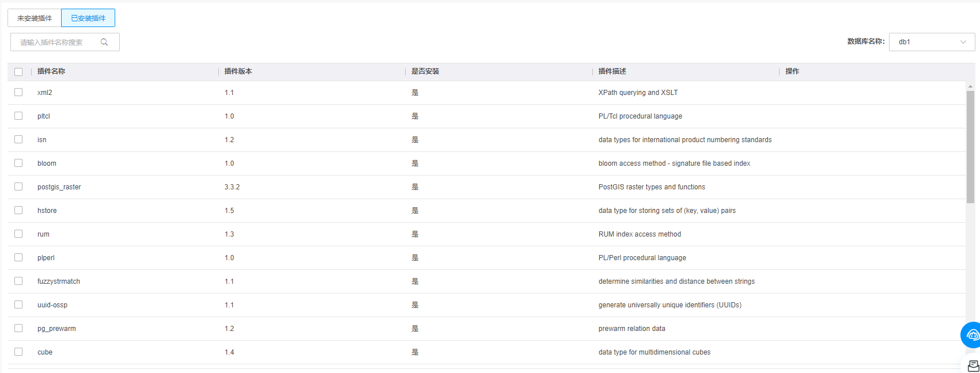980x373 pixels.
Task: Toggle the select-all header checkbox
Action: pyautogui.click(x=18, y=72)
